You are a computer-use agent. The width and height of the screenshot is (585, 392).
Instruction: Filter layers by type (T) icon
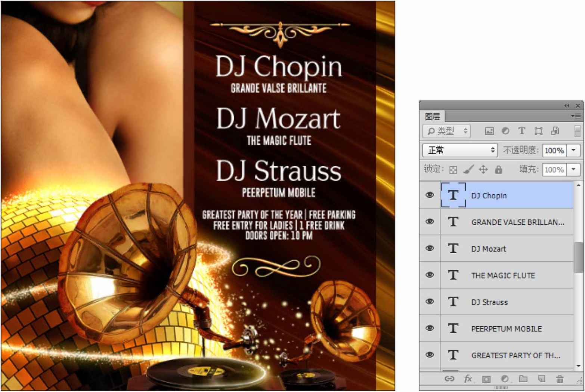tap(521, 131)
